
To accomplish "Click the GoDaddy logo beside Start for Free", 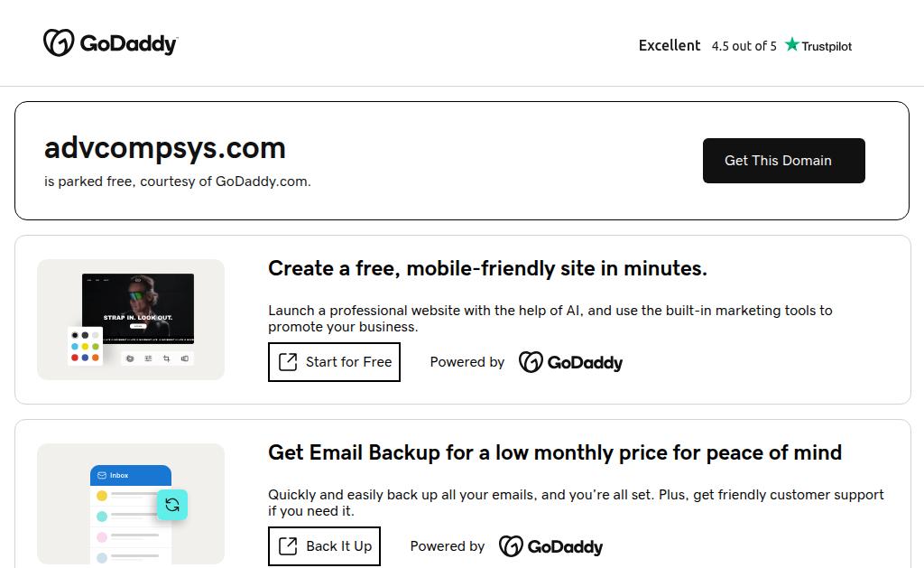I will tap(570, 362).
